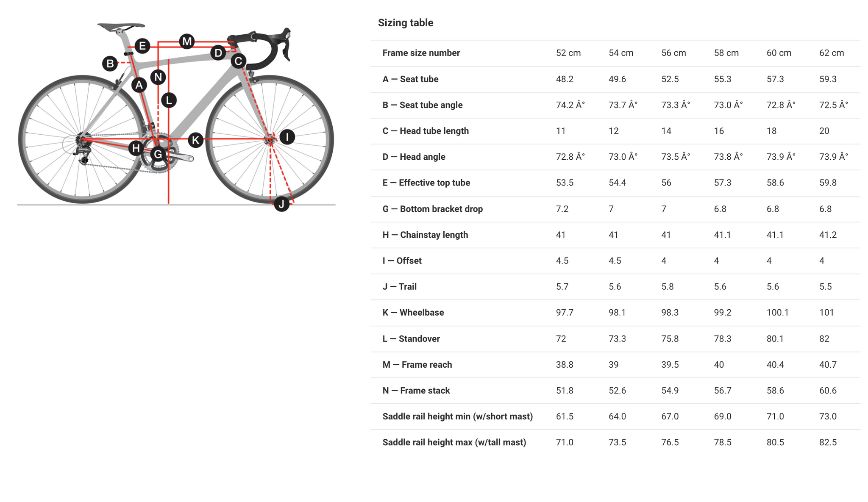Select the Saddle rail height min row label
This screenshot has width=868, height=502.
458,416
